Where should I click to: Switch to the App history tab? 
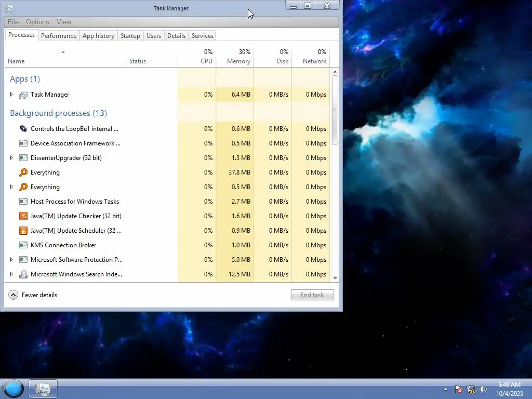(x=98, y=36)
